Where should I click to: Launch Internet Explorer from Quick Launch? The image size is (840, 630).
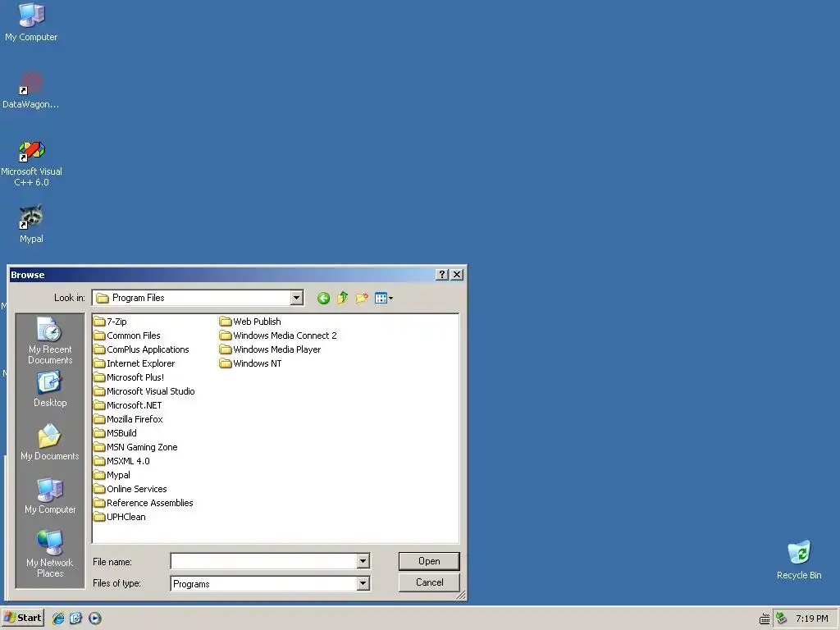tap(58, 619)
